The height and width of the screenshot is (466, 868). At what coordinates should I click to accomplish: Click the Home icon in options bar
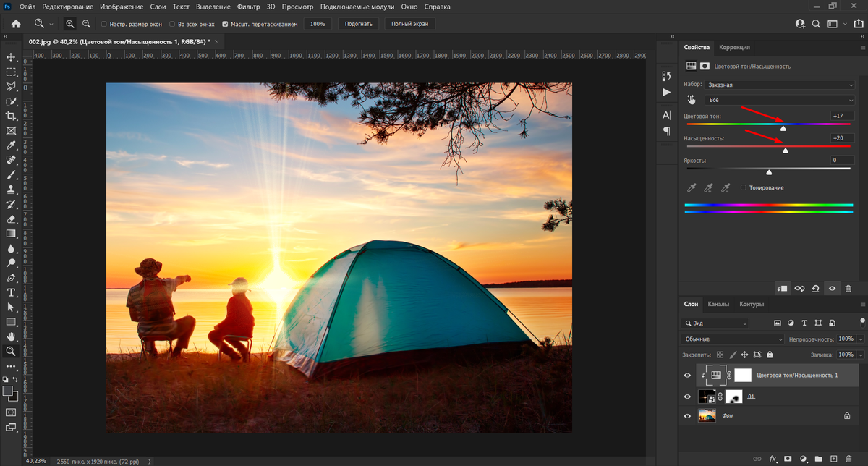point(16,24)
